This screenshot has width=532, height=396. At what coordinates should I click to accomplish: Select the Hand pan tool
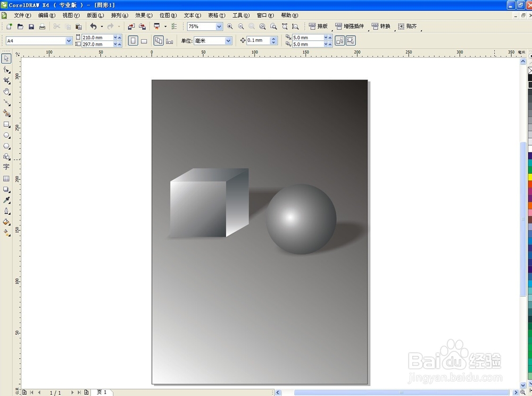point(6,91)
